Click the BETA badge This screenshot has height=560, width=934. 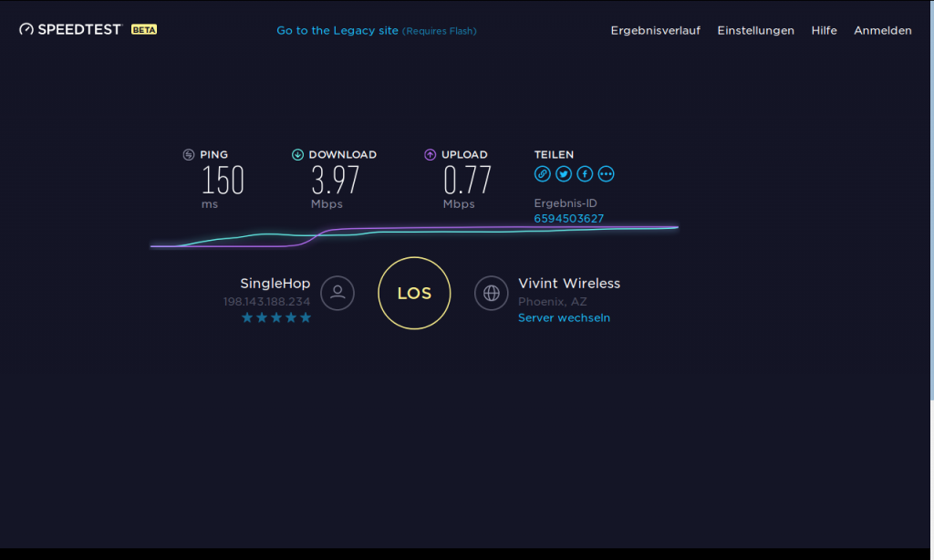coord(144,29)
